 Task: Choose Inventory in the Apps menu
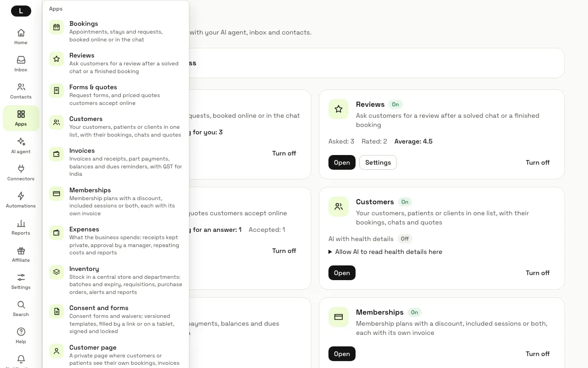116,280
